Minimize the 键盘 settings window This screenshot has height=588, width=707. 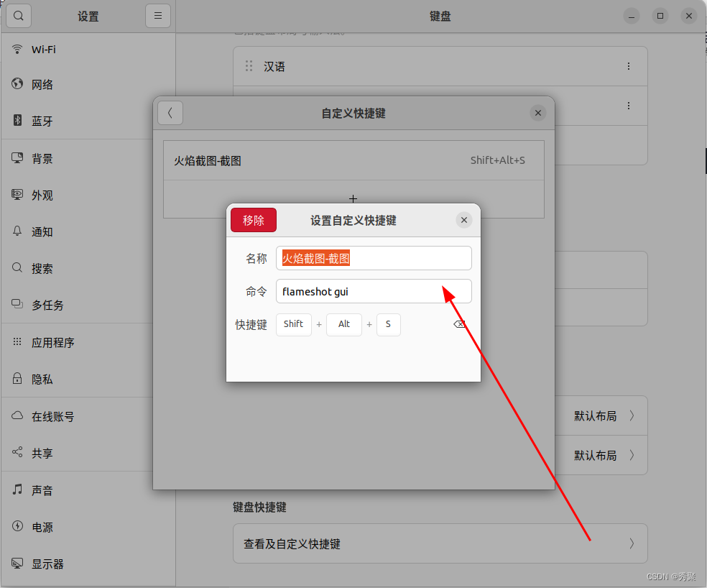[x=632, y=17]
